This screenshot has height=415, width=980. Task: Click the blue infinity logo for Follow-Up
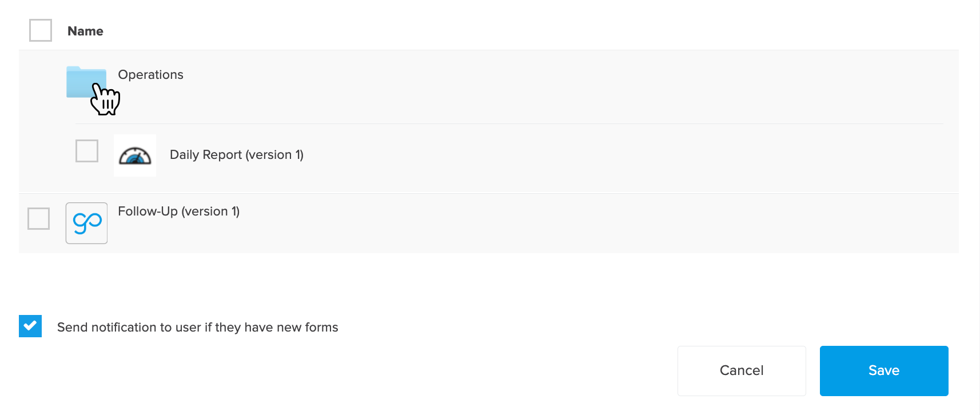click(86, 223)
